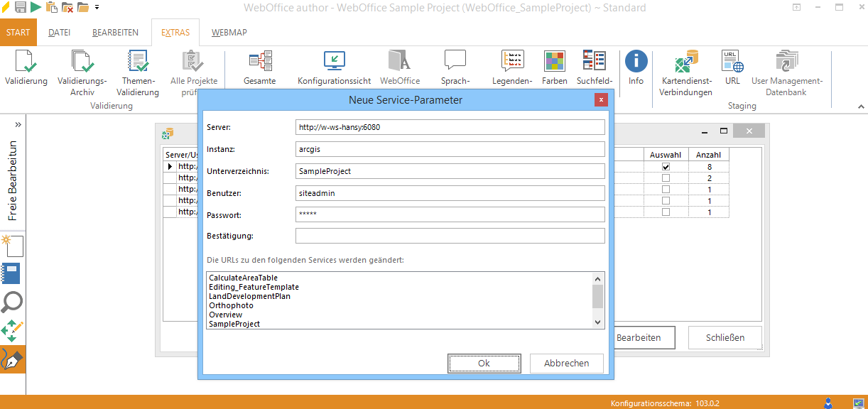Check the Auswahl checkbox with count 2
Image resolution: width=868 pixels, height=409 pixels.
point(666,178)
